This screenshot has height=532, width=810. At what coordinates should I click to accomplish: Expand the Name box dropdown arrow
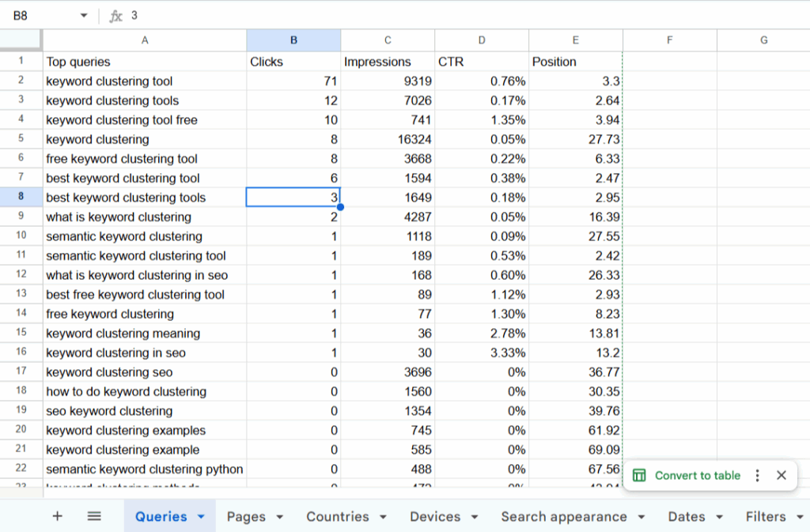point(84,16)
